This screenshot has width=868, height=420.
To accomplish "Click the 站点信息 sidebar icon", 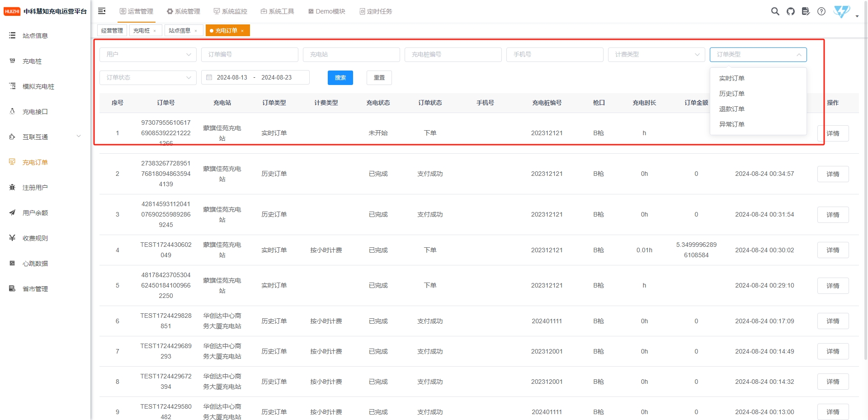I will pyautogui.click(x=12, y=35).
